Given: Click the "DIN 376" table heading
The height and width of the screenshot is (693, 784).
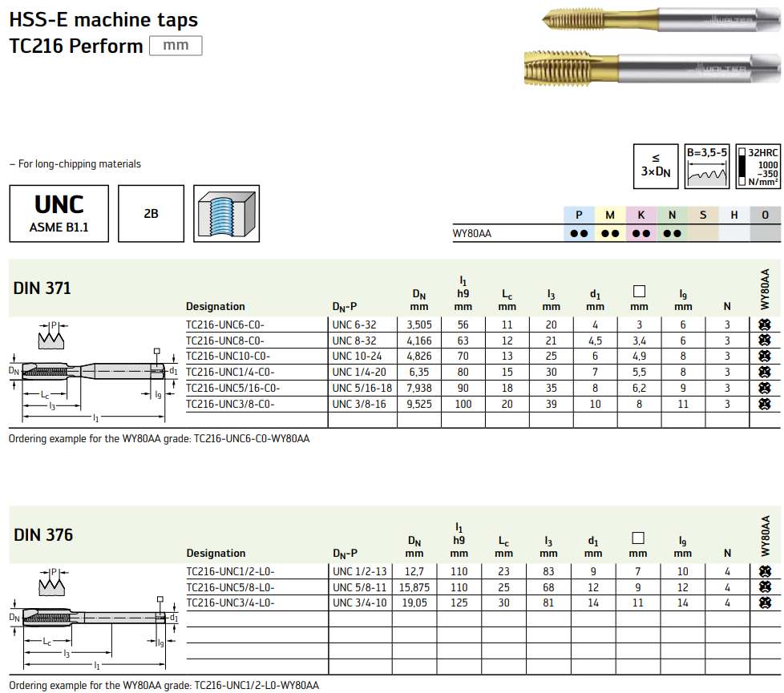Looking at the screenshot, I should pos(43,535).
